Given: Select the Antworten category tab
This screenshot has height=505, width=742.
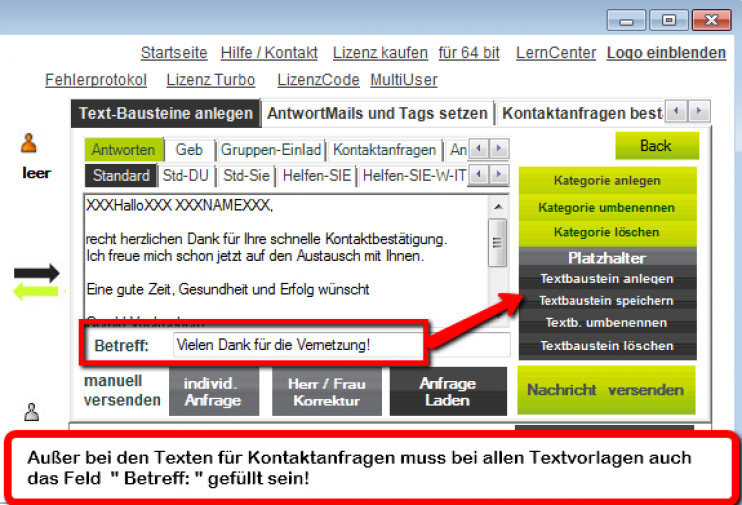Looking at the screenshot, I should tap(124, 150).
